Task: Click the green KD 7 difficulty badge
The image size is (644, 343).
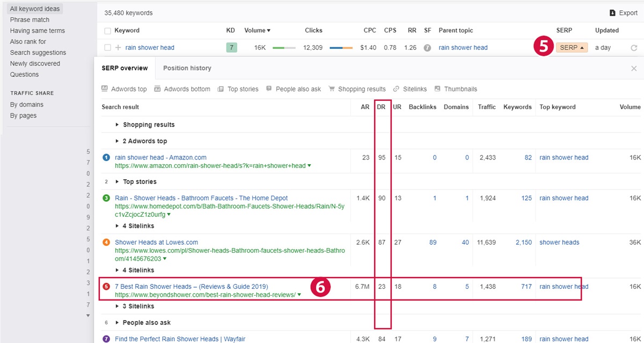Action: (231, 48)
